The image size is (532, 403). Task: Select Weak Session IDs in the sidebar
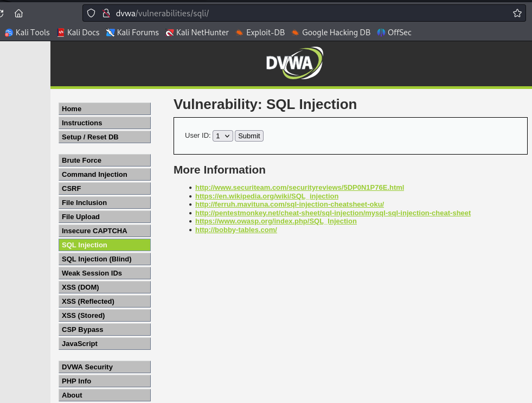pyautogui.click(x=105, y=273)
